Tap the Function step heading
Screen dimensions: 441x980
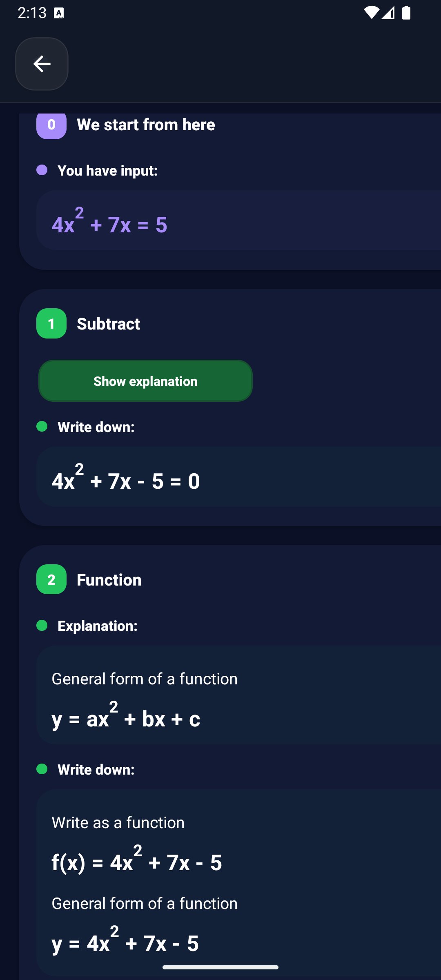pos(109,580)
